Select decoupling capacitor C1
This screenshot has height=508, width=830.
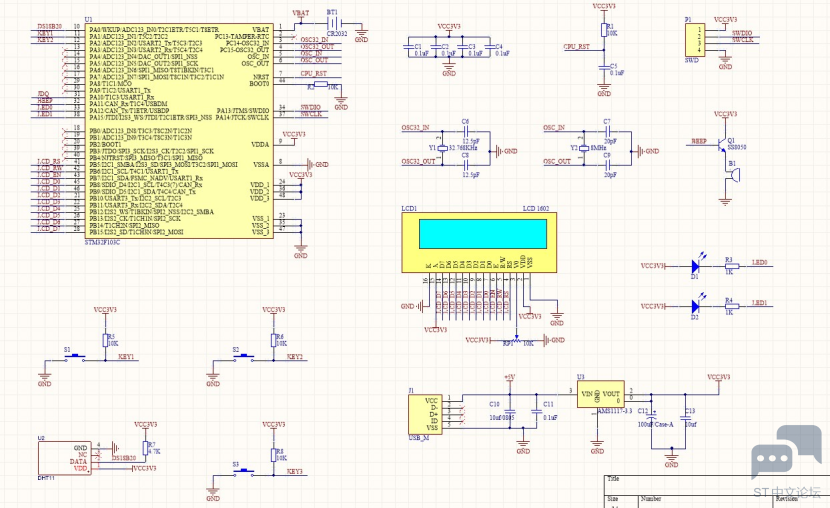click(408, 47)
